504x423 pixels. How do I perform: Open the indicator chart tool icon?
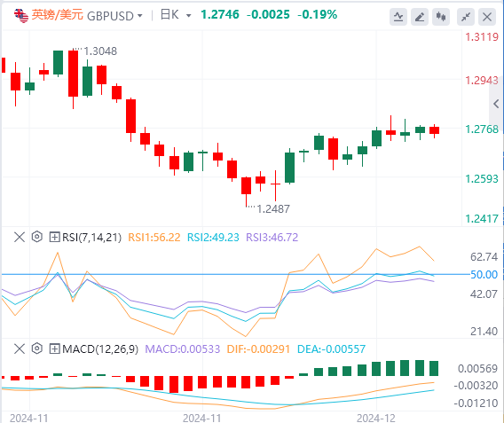click(398, 17)
